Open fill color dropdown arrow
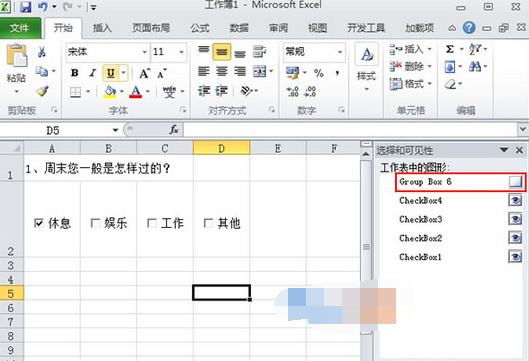 tap(122, 91)
